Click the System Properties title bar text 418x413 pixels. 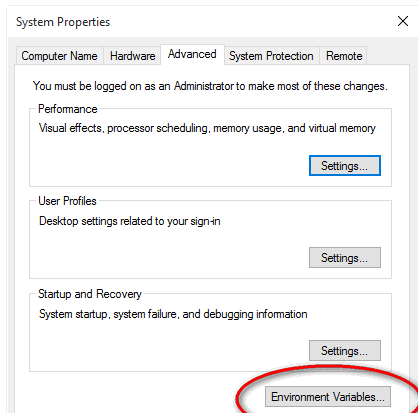[x=63, y=22]
